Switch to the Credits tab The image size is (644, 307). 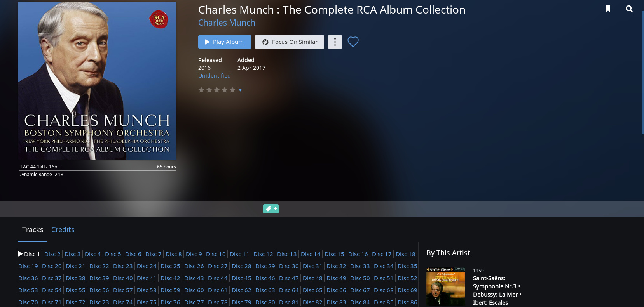click(x=63, y=229)
